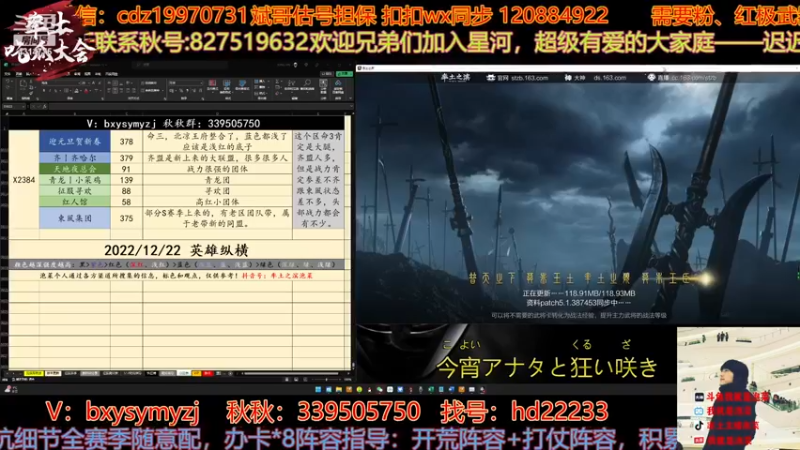This screenshot has width=800, height=450.
Task: Select cell 征服寻欢
Action: point(75,191)
